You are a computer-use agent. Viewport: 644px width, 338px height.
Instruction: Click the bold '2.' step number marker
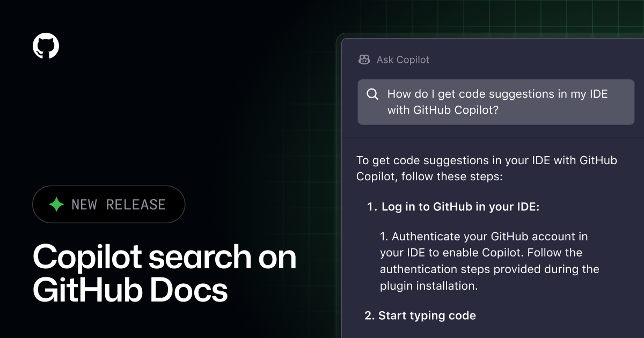pos(369,315)
